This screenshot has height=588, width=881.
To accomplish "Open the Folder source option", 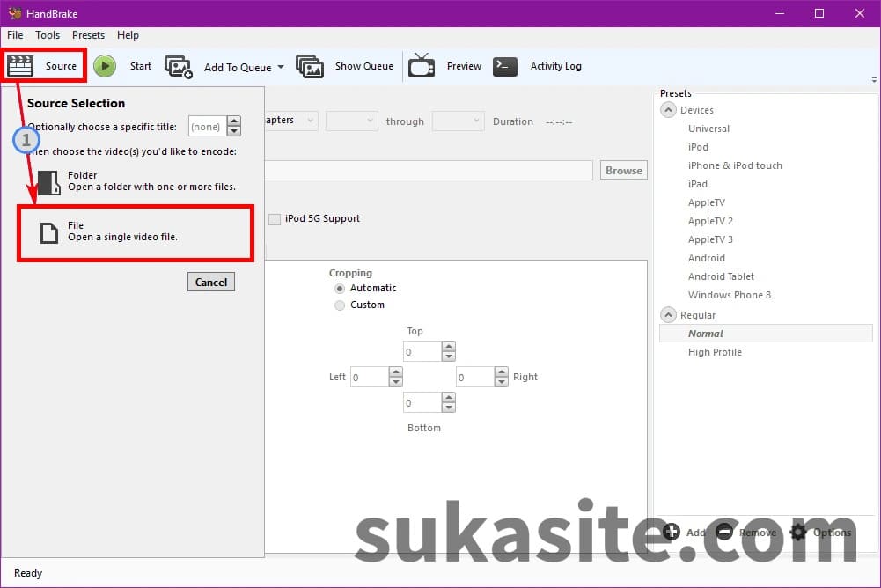I will tap(137, 181).
